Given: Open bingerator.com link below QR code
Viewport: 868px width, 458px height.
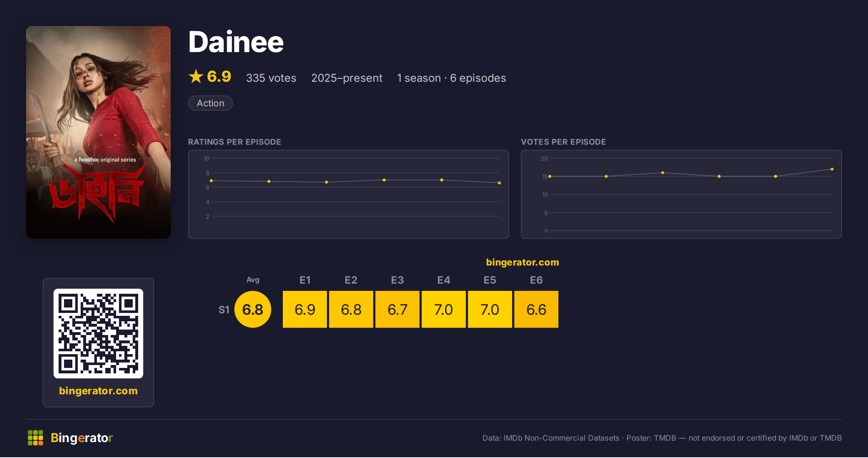Looking at the screenshot, I should coord(98,391).
